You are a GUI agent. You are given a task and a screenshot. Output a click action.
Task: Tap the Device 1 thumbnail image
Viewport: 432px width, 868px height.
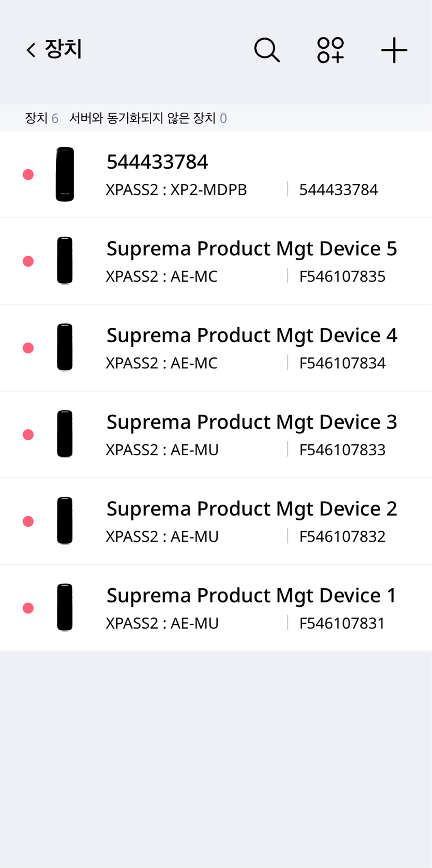65,607
